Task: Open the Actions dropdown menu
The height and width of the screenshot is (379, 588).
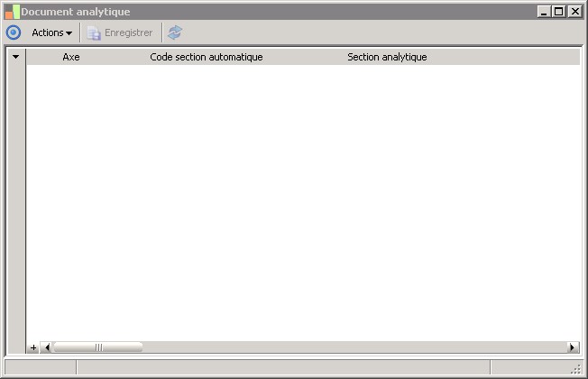Action: coord(51,33)
